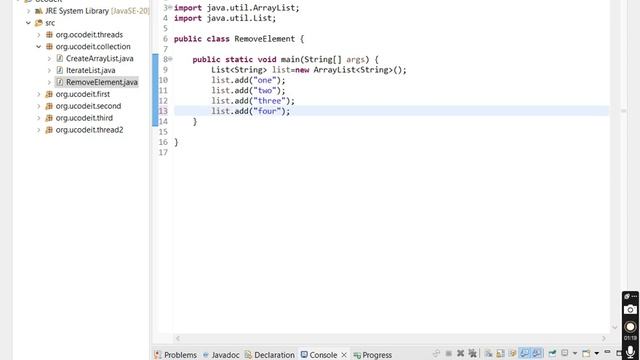Click the Display Selected Console icon
Viewport: 640px width, 360px height.
tap(564, 353)
